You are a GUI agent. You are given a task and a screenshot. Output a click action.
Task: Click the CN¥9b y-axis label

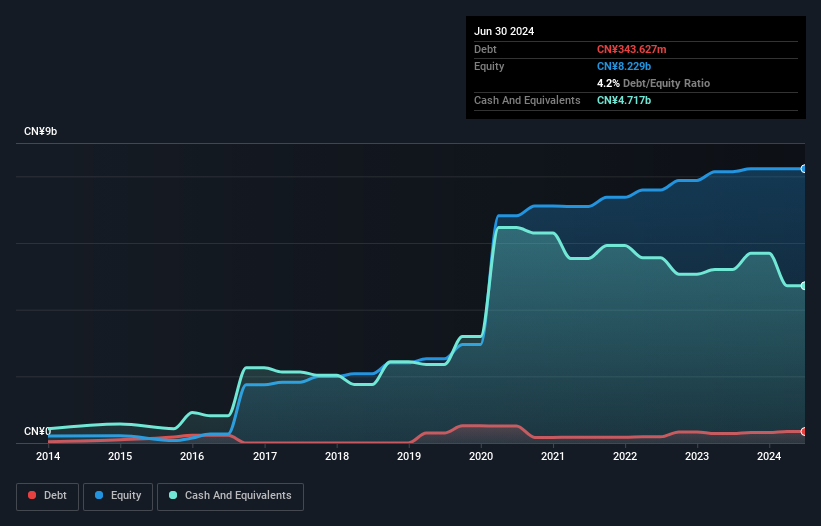(40, 131)
